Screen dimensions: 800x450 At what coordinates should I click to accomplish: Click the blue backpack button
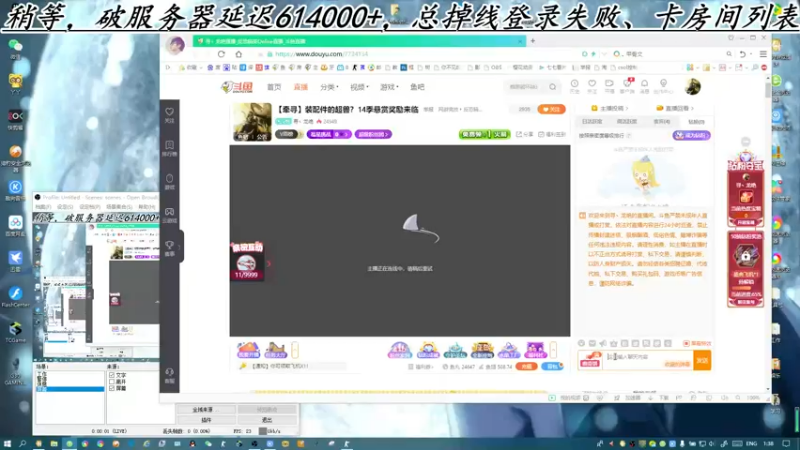pos(553,366)
